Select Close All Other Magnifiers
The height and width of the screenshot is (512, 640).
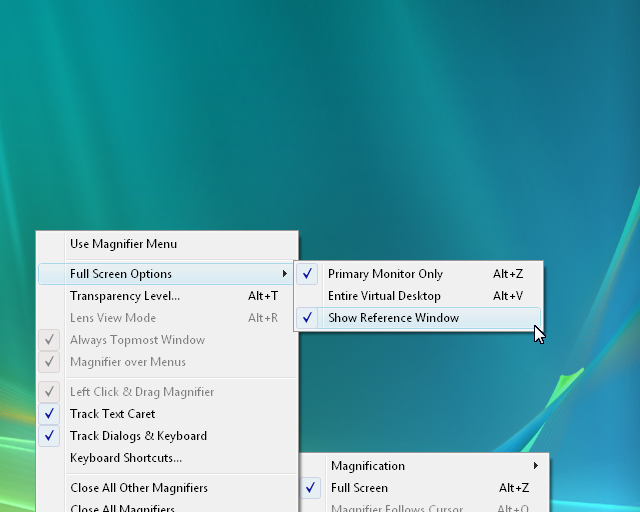pyautogui.click(x=139, y=488)
